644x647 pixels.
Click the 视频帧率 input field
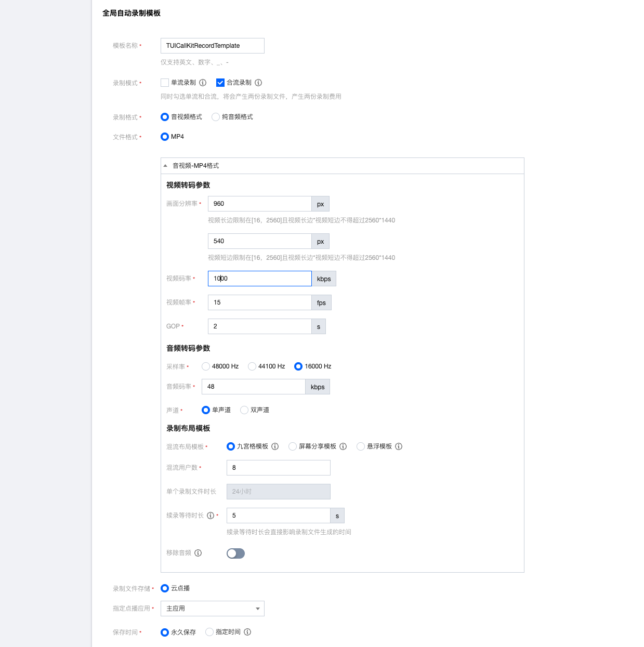(x=260, y=302)
